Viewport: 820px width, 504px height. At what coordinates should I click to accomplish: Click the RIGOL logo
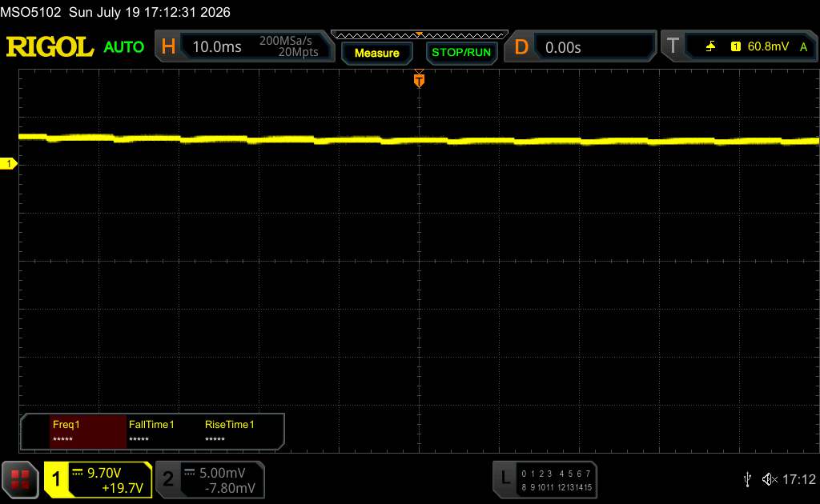[x=50, y=47]
